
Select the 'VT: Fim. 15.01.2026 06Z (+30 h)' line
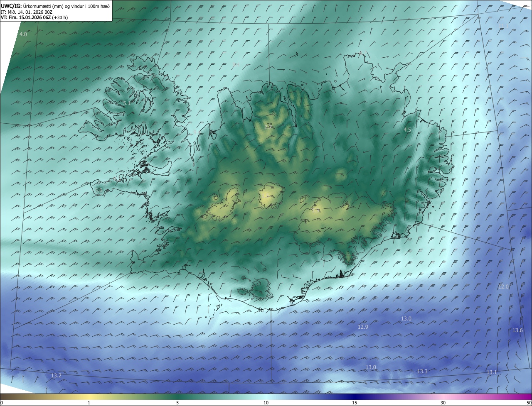click(34, 17)
